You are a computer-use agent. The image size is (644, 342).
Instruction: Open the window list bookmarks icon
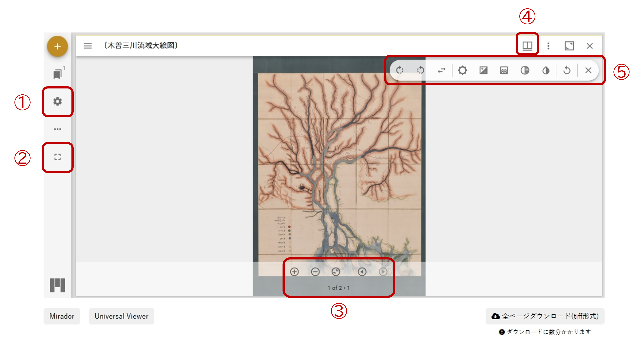[x=58, y=74]
